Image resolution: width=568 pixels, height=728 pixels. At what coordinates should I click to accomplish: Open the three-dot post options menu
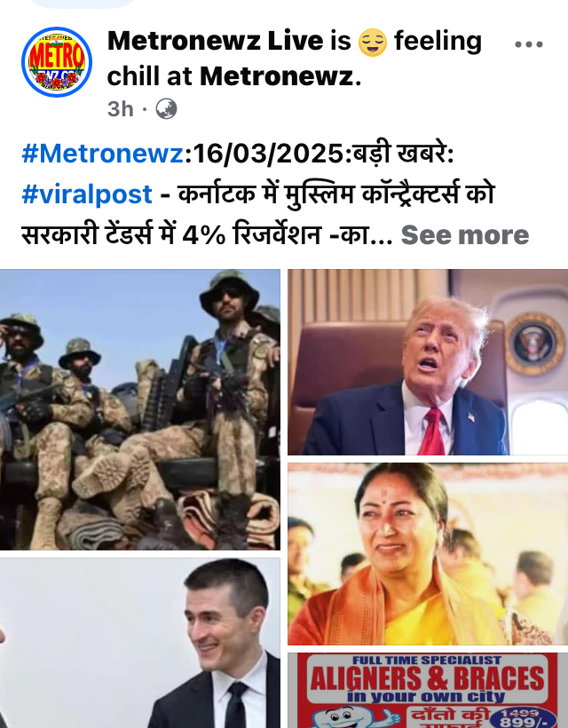[529, 44]
